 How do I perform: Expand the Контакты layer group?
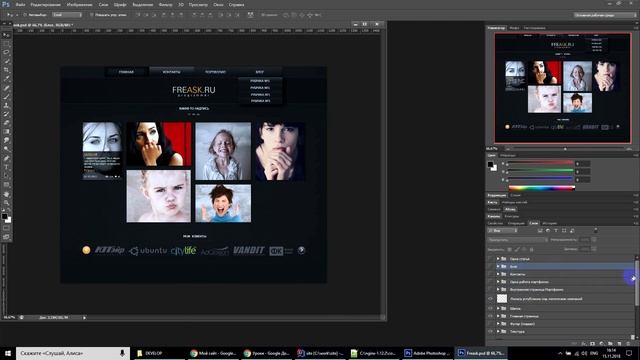498,274
